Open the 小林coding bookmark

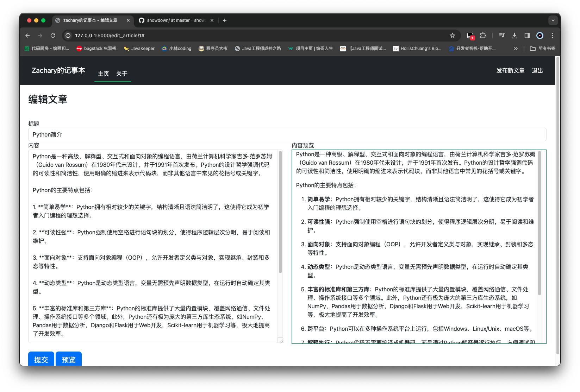pyautogui.click(x=176, y=49)
